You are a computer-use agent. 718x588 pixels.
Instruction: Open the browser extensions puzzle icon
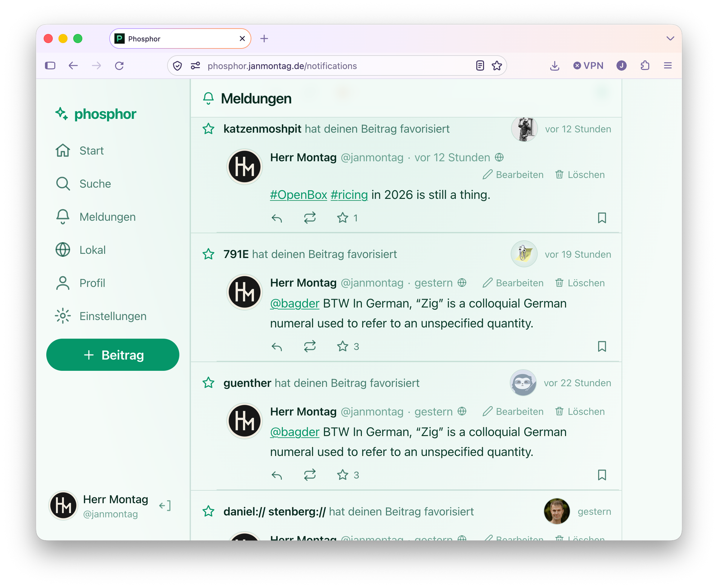pos(645,66)
